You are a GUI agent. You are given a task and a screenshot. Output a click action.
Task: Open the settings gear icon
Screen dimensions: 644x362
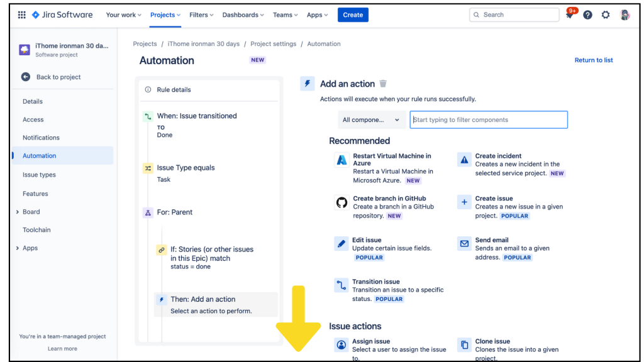pyautogui.click(x=606, y=15)
